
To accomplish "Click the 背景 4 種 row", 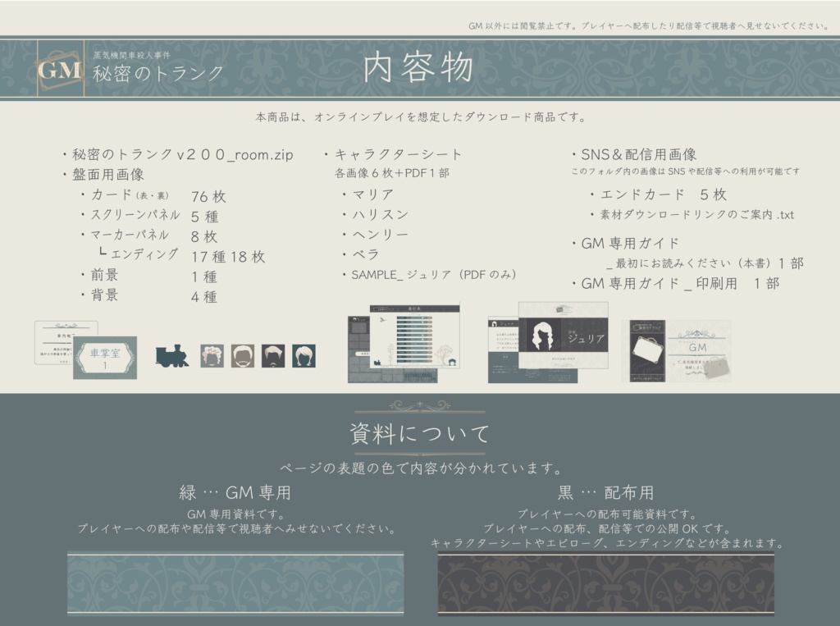I will (x=149, y=296).
